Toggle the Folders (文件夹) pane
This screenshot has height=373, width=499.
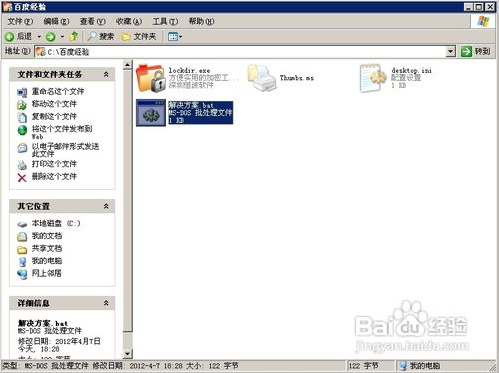(139, 36)
